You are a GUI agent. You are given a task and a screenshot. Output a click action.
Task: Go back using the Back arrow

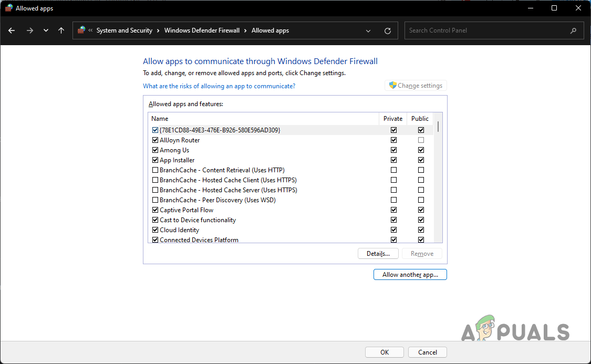(12, 30)
